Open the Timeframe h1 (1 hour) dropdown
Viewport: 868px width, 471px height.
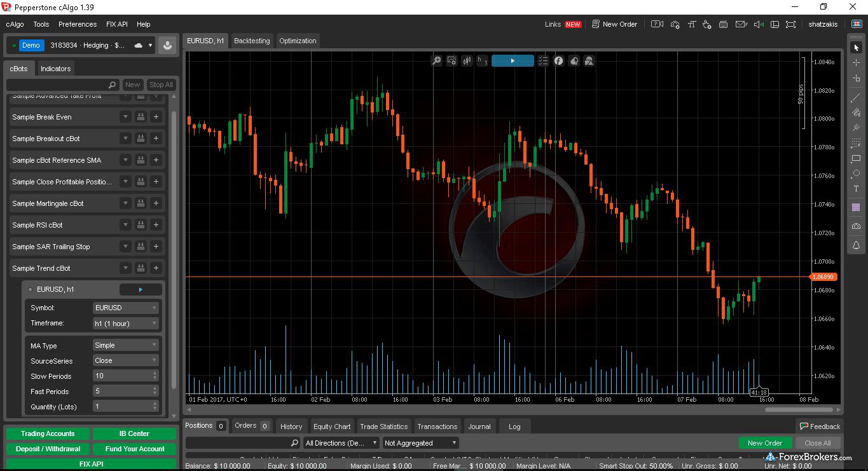point(125,324)
